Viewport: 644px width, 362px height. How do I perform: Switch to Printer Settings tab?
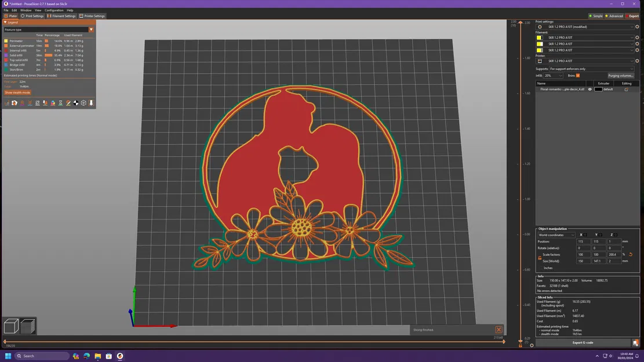[92, 16]
